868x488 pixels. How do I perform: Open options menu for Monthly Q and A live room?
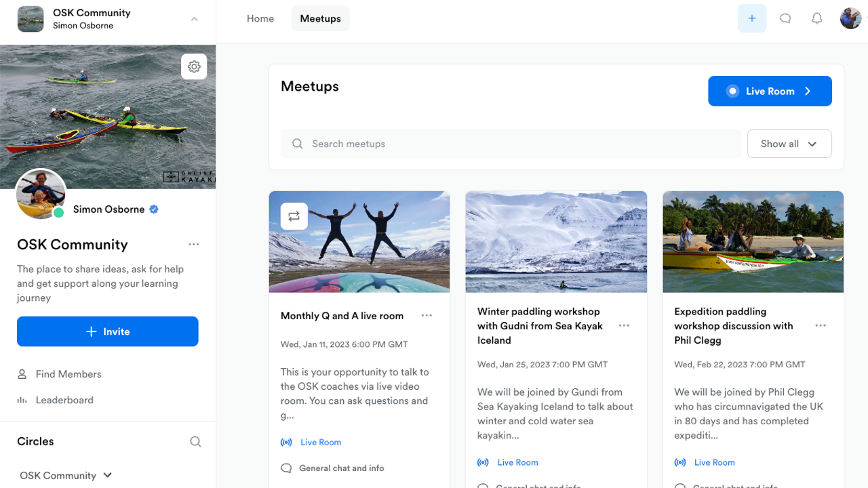427,315
